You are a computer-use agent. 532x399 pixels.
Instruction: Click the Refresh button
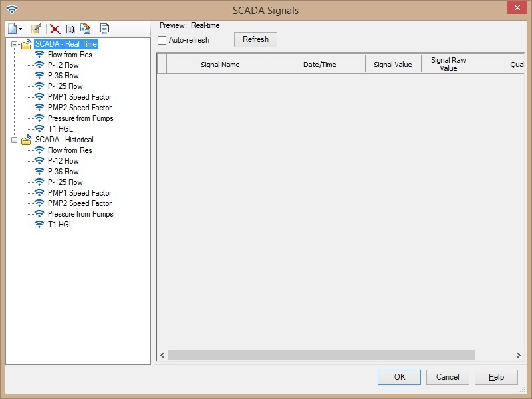[255, 39]
